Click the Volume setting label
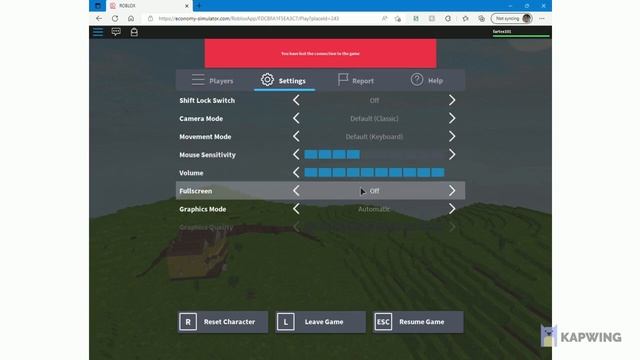Viewport: 640px width, 360px height. tap(191, 173)
